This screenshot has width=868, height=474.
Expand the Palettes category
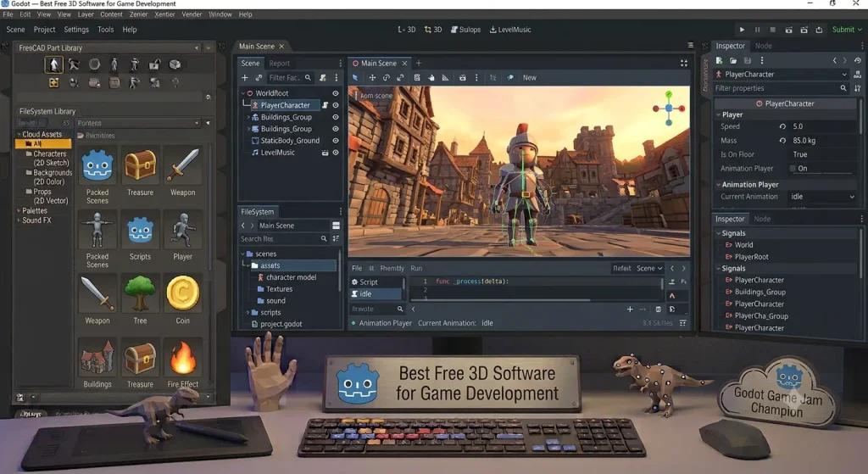19,211
